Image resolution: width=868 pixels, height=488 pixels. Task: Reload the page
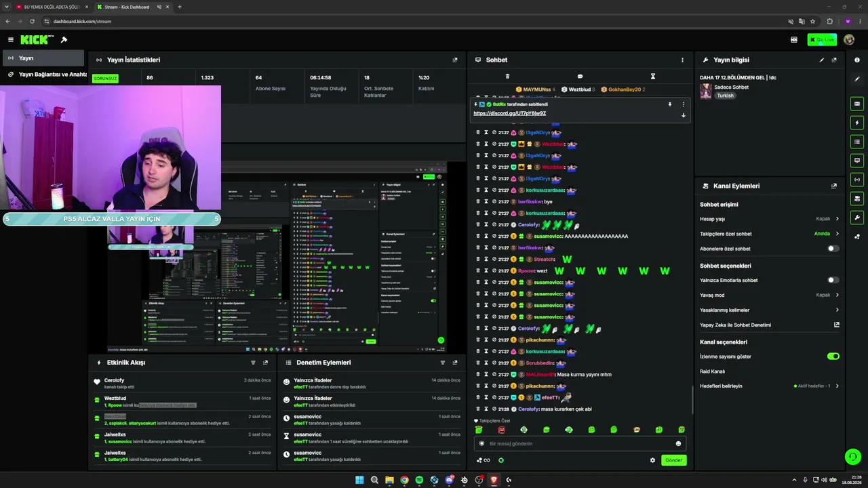[x=32, y=21]
